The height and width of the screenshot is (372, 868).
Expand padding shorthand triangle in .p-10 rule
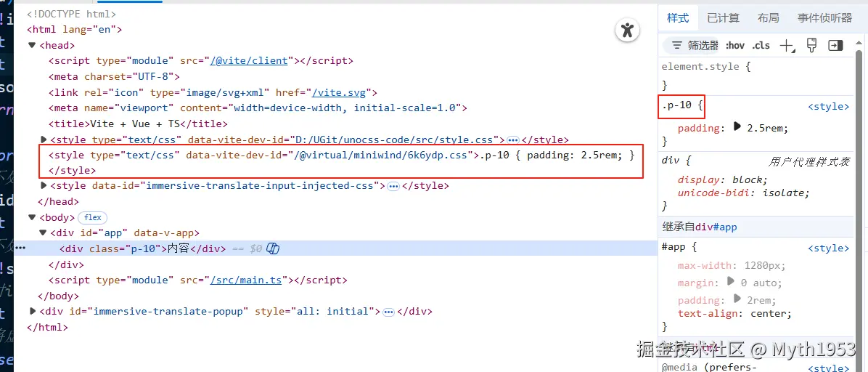pos(737,126)
